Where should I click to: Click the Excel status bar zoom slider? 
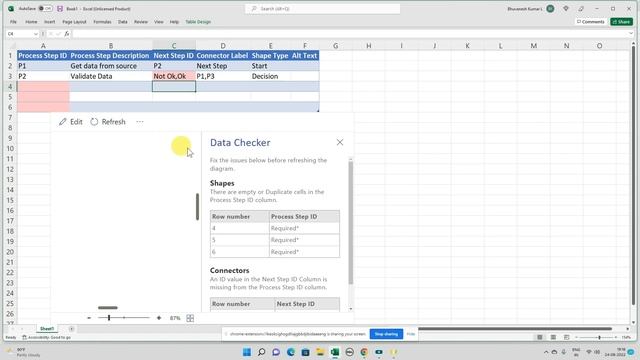(x=599, y=337)
